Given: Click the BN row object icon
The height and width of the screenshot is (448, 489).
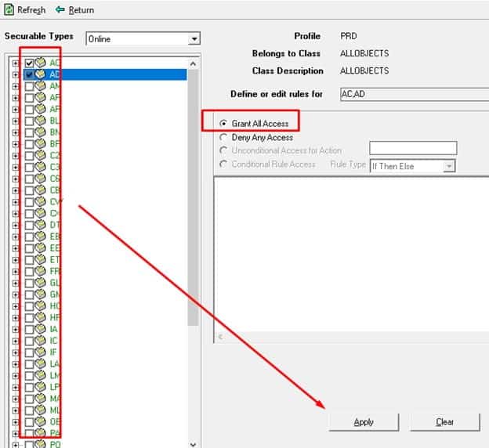Looking at the screenshot, I should coord(40,132).
